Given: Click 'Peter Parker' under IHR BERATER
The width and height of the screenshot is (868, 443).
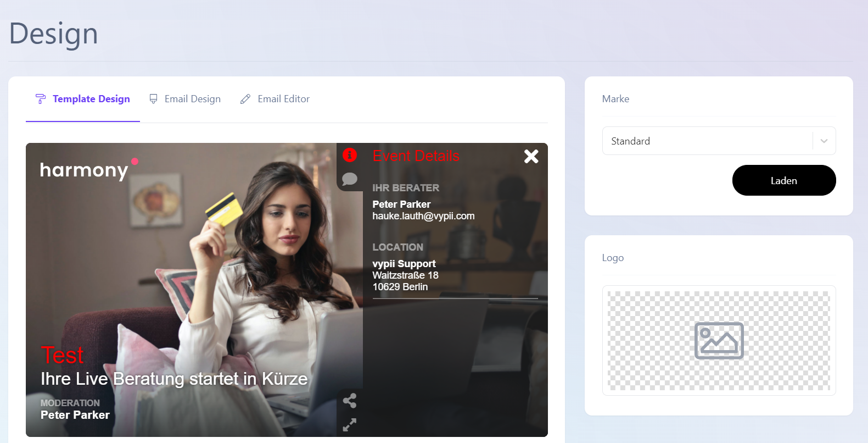Looking at the screenshot, I should 401,204.
